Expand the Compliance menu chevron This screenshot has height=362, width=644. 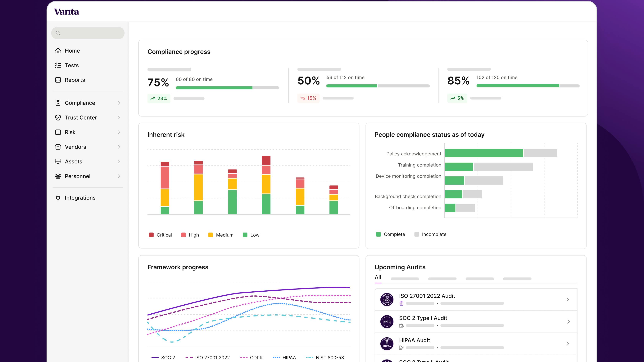tap(119, 103)
